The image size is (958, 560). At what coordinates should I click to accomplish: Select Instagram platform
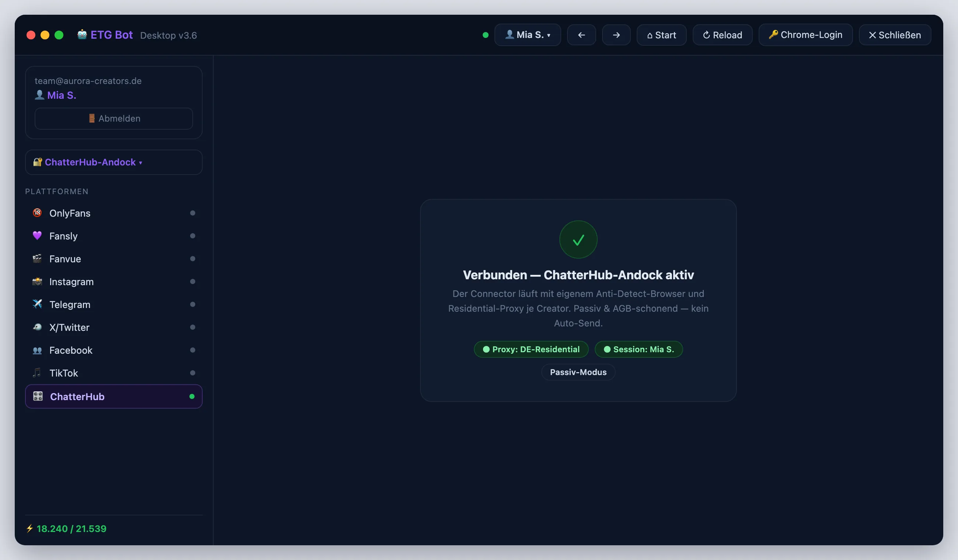pyautogui.click(x=113, y=282)
